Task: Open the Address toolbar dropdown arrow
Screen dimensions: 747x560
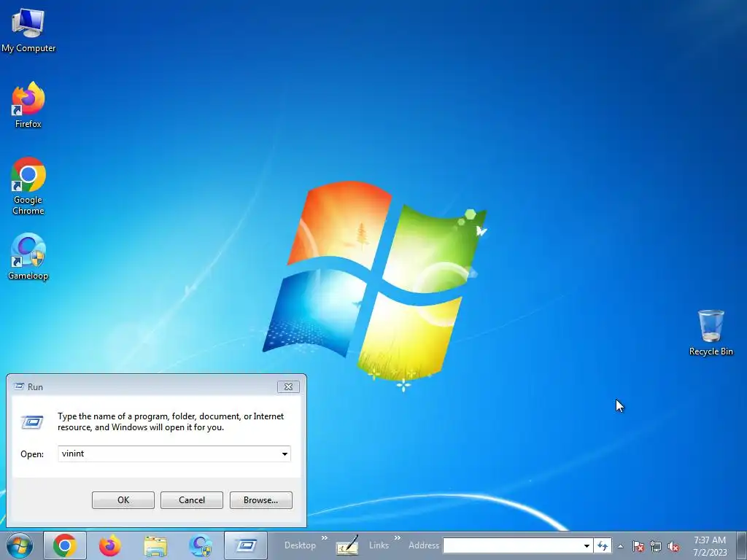Action: pyautogui.click(x=587, y=545)
